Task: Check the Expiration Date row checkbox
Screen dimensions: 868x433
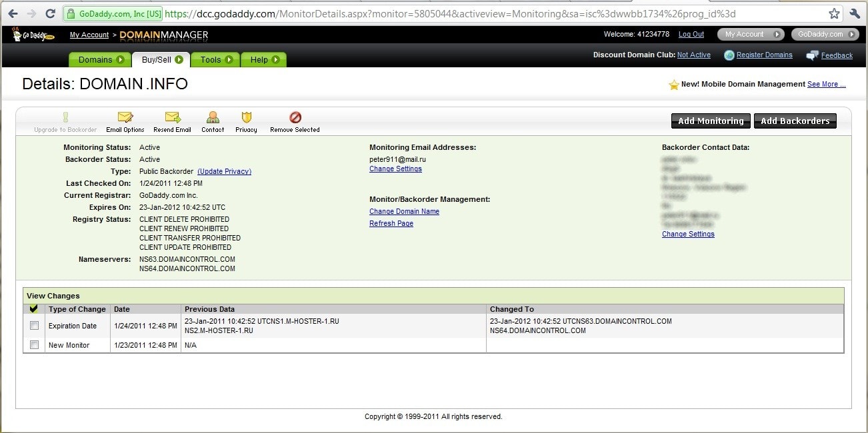Action: click(35, 326)
